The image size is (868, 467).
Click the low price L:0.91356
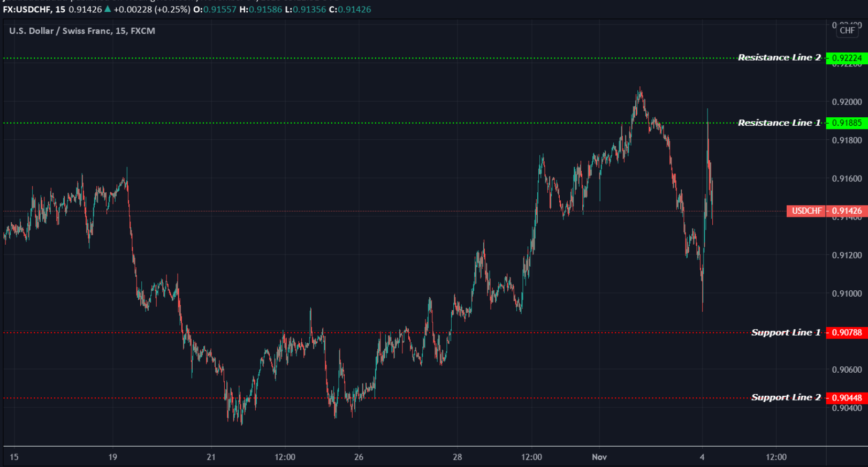pyautogui.click(x=306, y=10)
